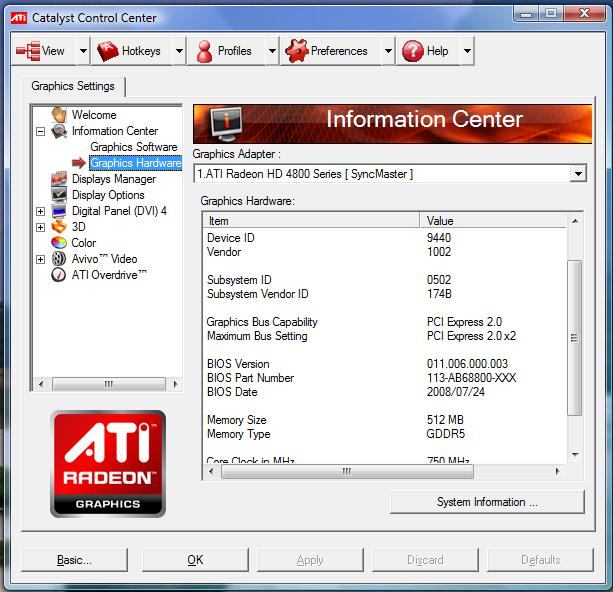Collapse the Information Center tree node
Image resolution: width=613 pixels, height=592 pixels.
coord(41,131)
